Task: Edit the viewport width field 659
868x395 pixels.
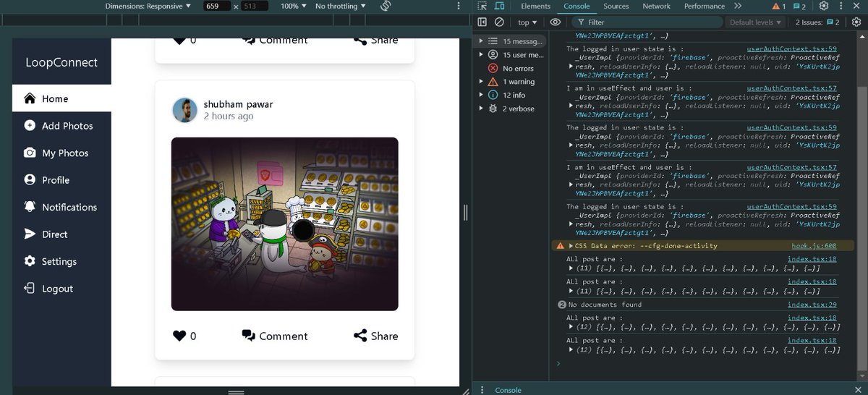Action: [x=217, y=6]
